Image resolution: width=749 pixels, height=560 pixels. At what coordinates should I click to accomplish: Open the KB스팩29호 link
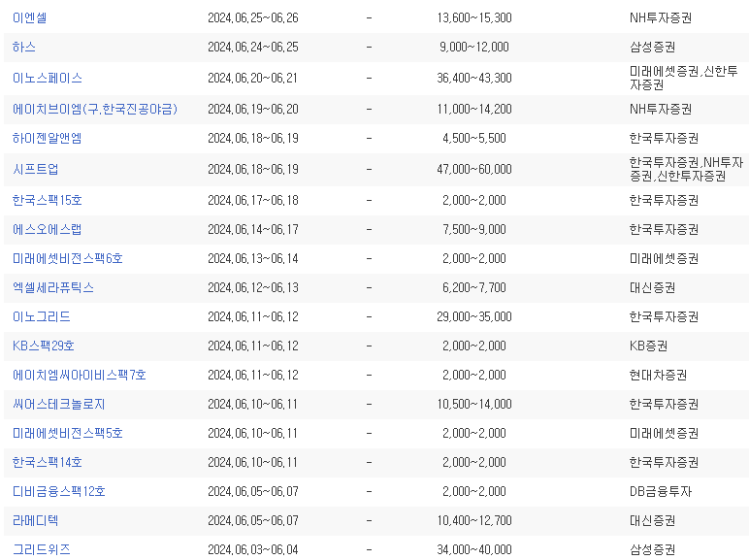(x=44, y=346)
